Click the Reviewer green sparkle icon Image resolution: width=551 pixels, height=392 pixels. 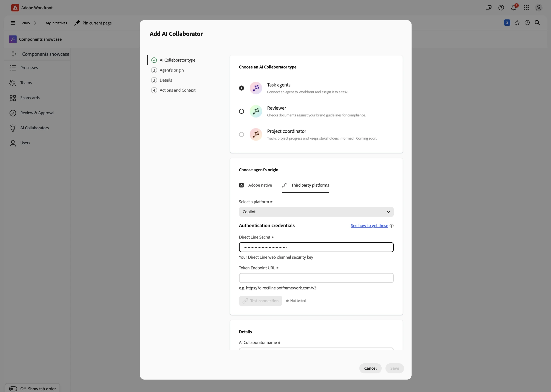(256, 111)
